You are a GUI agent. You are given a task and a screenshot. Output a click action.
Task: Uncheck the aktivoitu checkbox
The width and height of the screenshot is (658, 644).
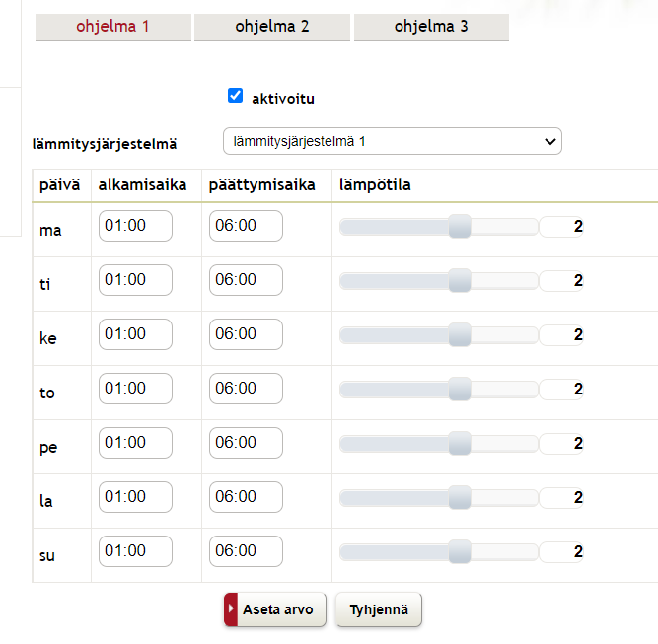[235, 96]
